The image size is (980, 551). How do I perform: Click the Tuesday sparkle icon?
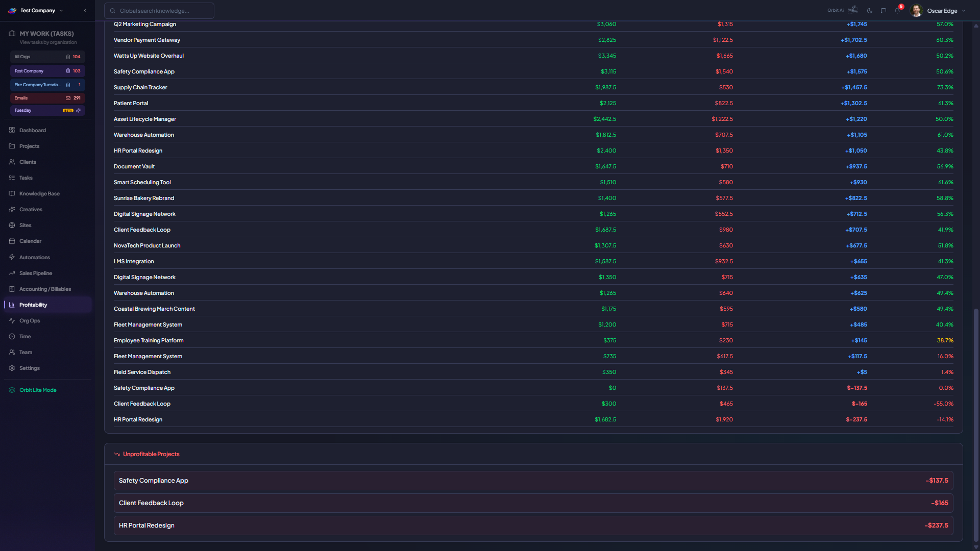coord(78,110)
